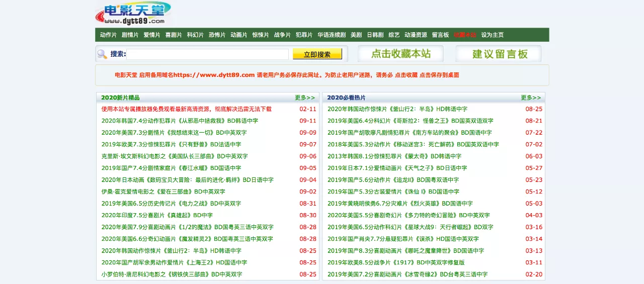Go to the 惊悚片 section
Image resolution: width=644 pixels, height=284 pixels.
261,35
